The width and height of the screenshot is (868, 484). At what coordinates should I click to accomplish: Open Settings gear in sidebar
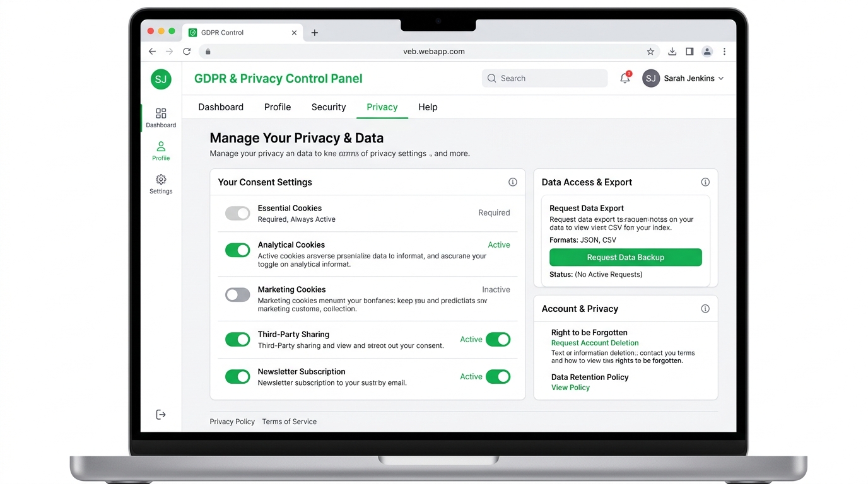click(161, 184)
